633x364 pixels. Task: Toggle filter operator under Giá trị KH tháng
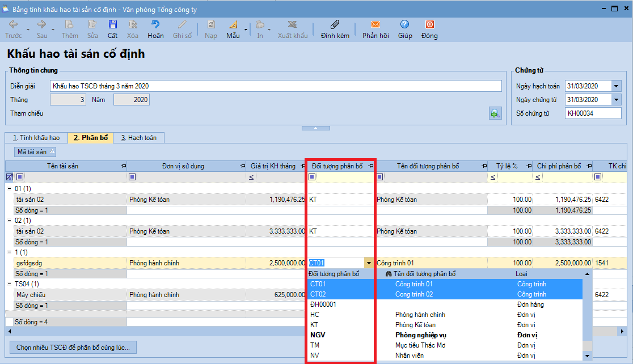[251, 177]
